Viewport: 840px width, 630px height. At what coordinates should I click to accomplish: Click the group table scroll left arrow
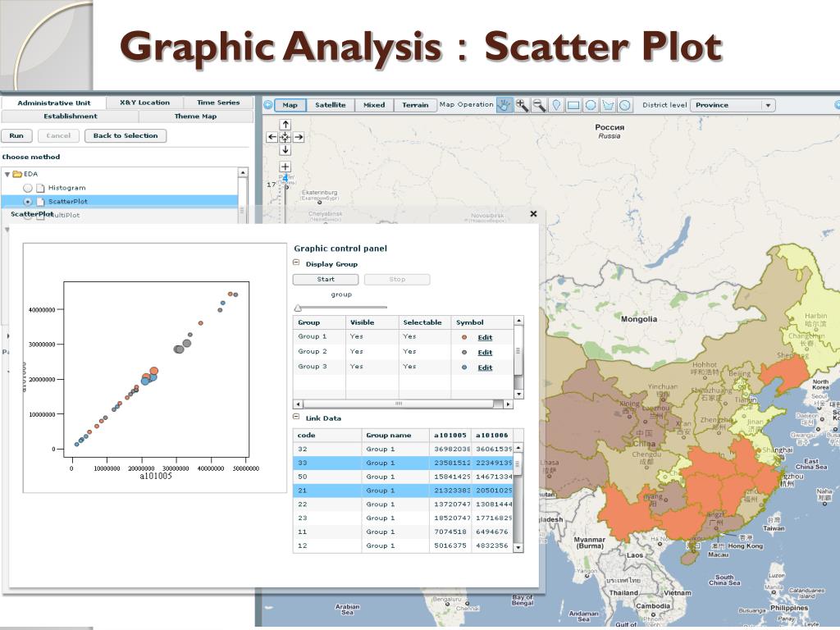(x=298, y=404)
